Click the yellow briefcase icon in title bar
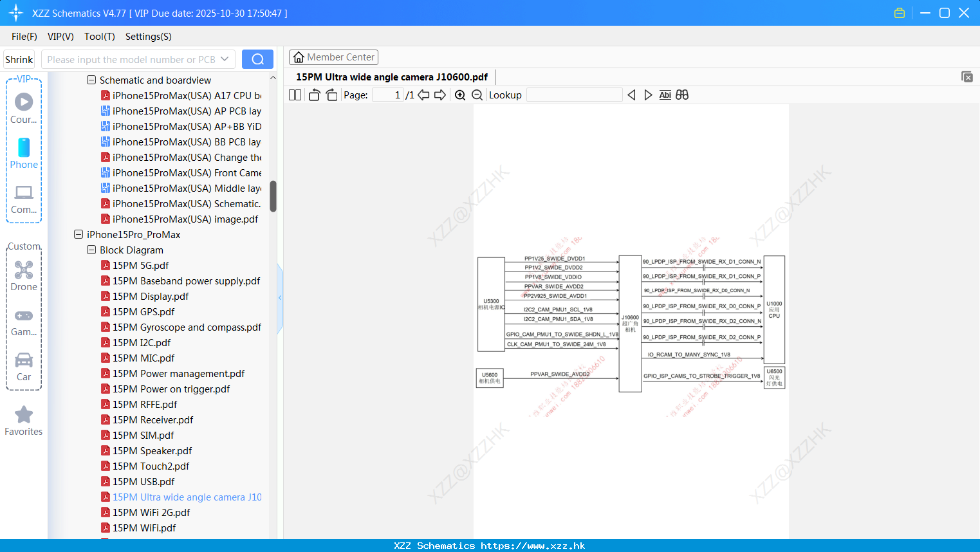 (900, 13)
